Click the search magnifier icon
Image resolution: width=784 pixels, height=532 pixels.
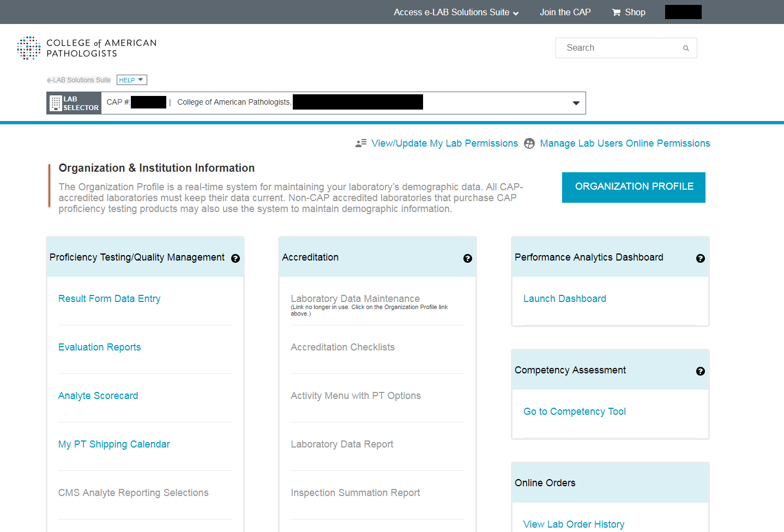pos(686,49)
